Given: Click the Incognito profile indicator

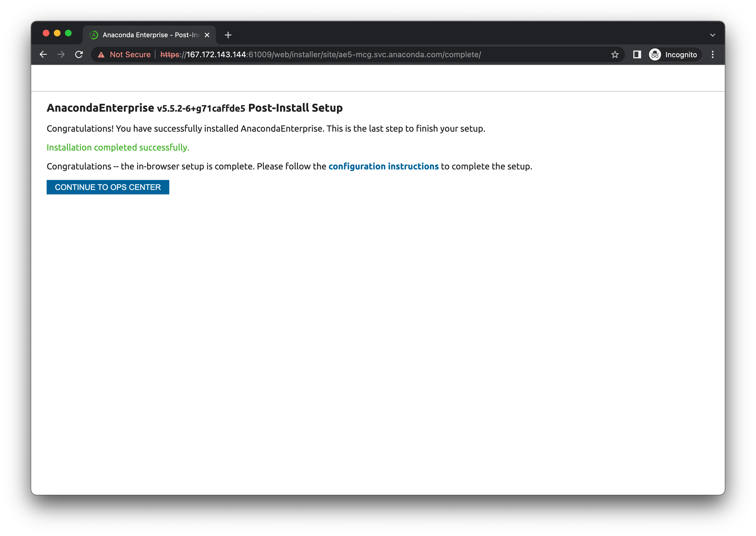Looking at the screenshot, I should (674, 54).
